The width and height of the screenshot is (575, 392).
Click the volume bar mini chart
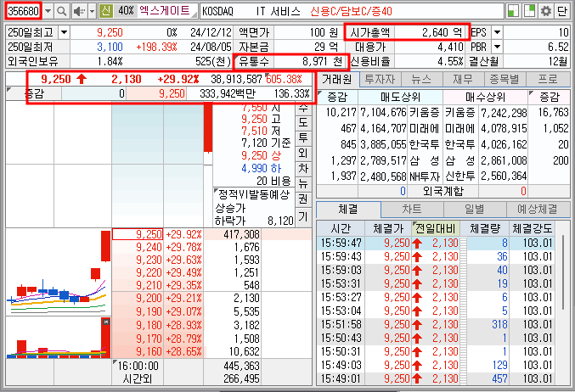59,338
